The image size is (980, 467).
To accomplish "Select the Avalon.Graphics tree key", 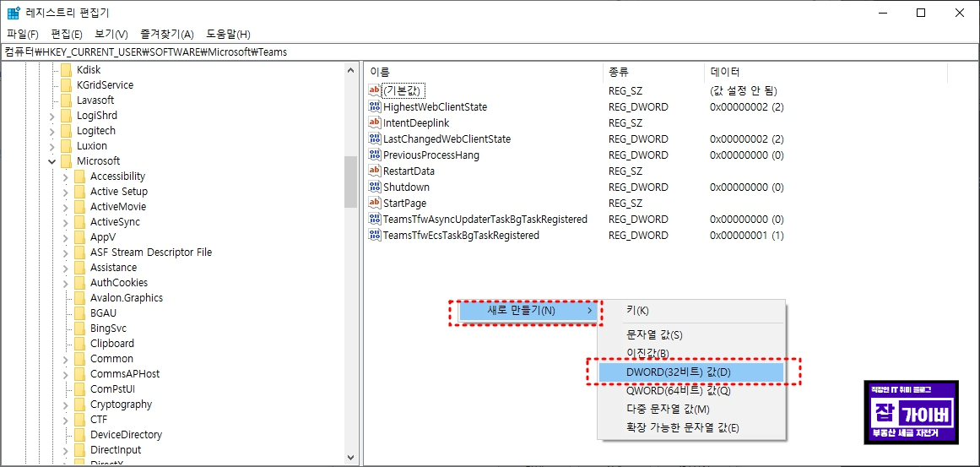I will point(127,297).
